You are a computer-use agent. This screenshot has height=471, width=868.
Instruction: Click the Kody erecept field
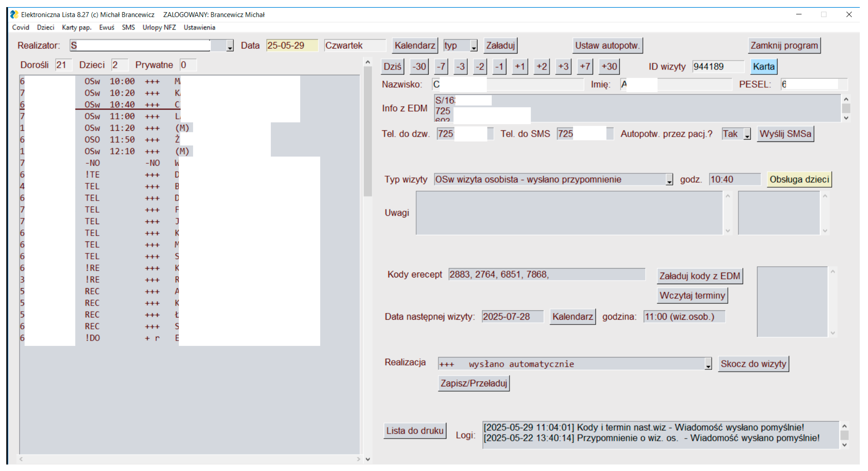[546, 274]
